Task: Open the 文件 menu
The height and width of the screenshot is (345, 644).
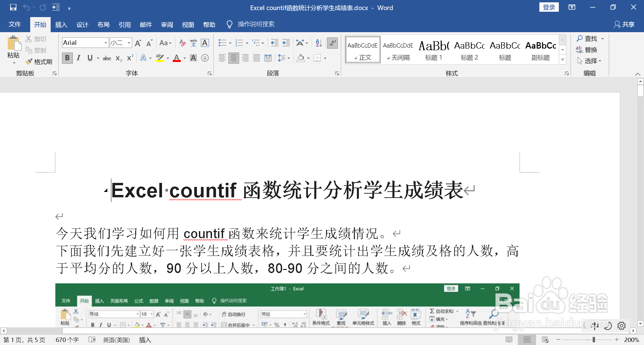Action: pyautogui.click(x=15, y=24)
